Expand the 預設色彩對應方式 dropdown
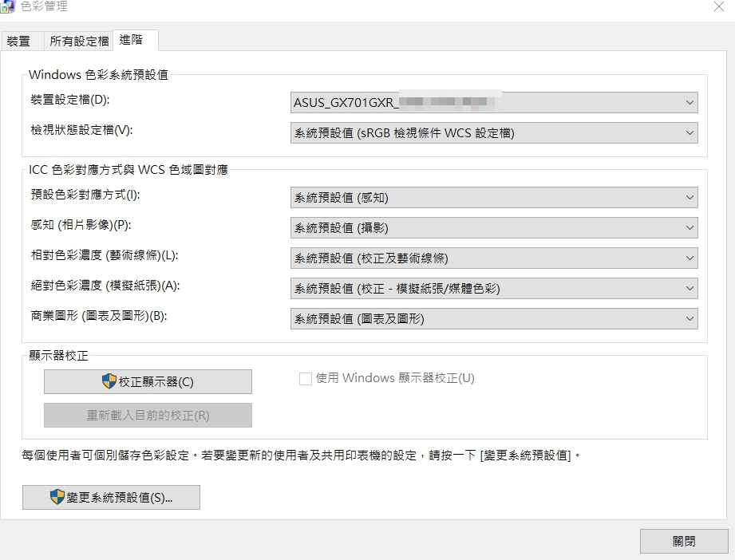Image resolution: width=735 pixels, height=560 pixels. 494,197
